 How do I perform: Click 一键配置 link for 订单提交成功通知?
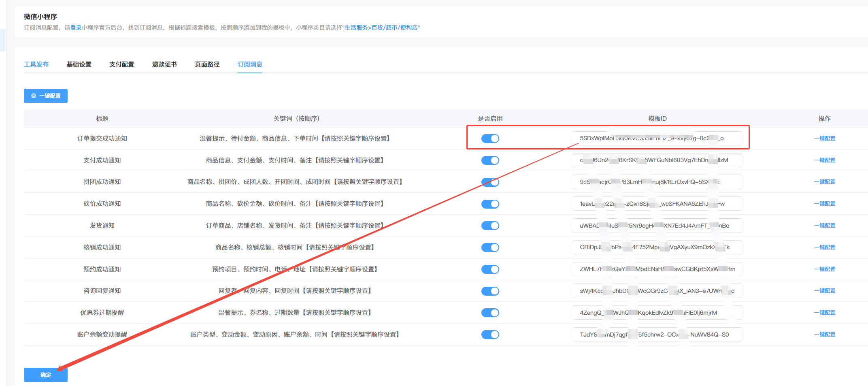click(x=824, y=139)
